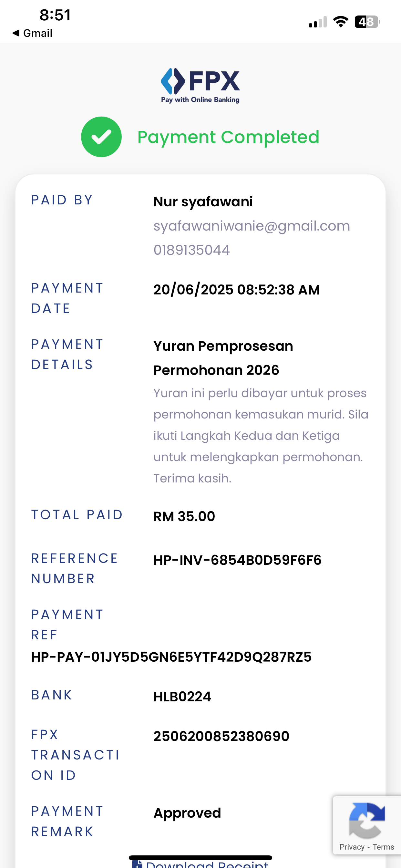Tap the Wi-Fi status icon
The image size is (401, 868).
(x=341, y=22)
